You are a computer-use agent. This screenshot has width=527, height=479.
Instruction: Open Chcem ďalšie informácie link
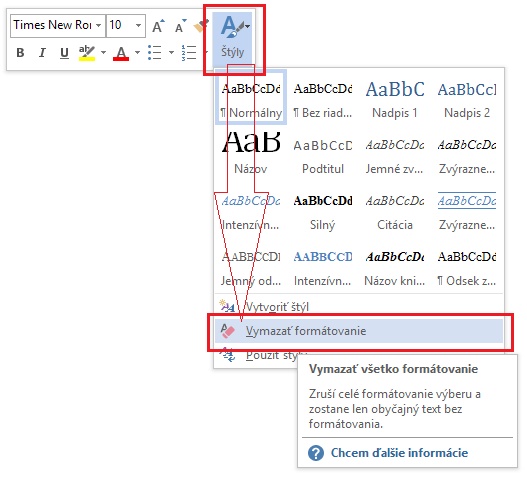[x=399, y=453]
